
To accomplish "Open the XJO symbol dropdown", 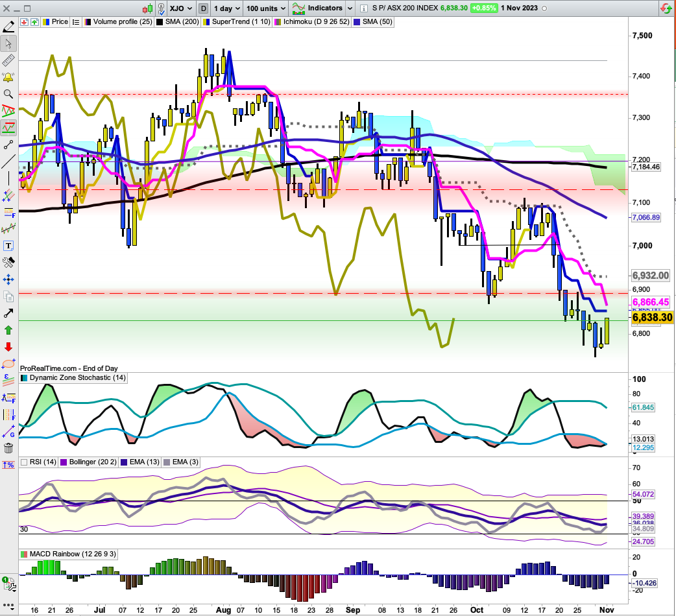I will [x=181, y=8].
